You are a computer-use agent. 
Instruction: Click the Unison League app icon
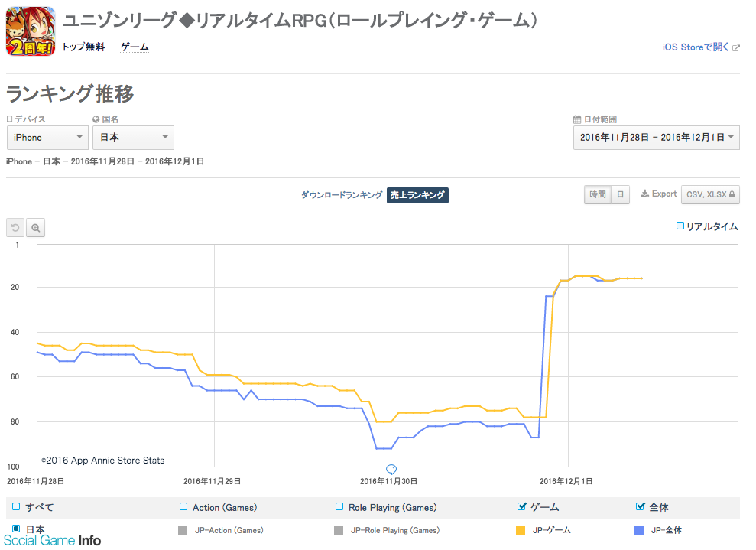pos(31,31)
